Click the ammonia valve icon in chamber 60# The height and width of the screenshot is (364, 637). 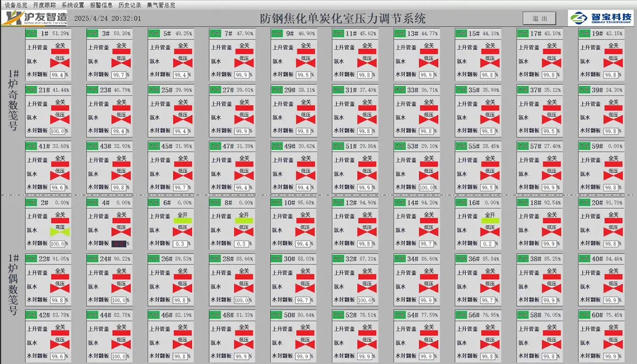click(613, 344)
